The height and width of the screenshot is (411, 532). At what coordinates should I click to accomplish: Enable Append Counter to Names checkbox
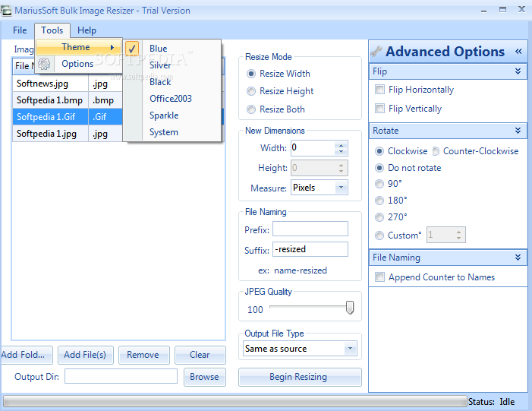pyautogui.click(x=379, y=277)
